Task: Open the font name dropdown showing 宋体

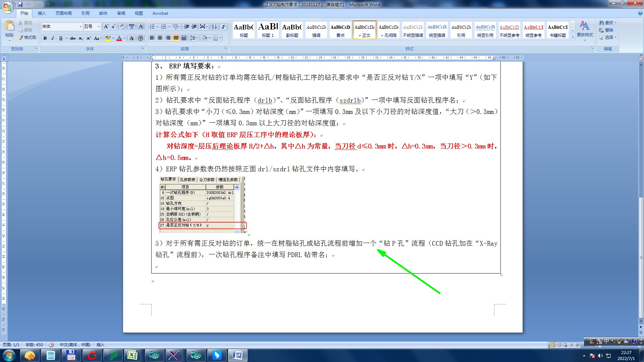Action: (x=80, y=26)
